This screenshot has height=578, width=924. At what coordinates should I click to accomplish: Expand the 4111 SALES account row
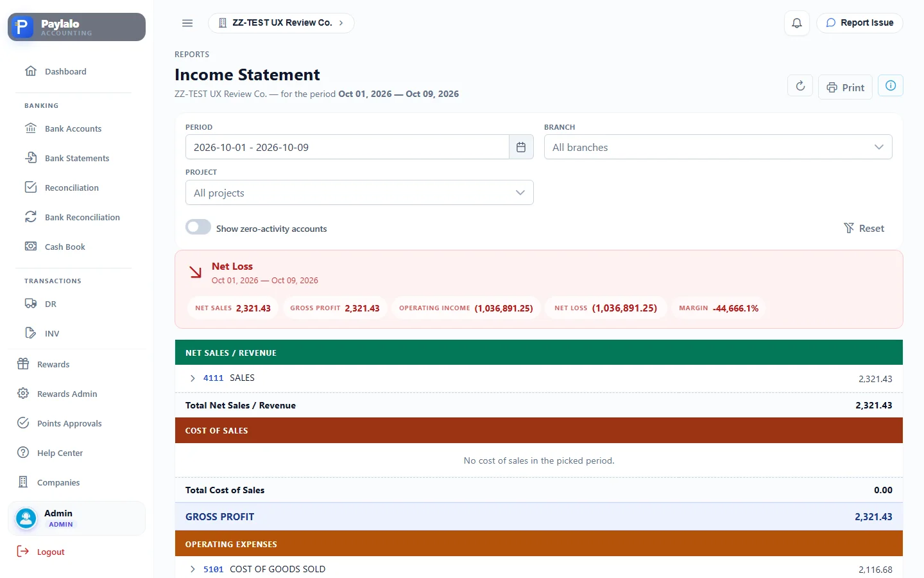pyautogui.click(x=193, y=378)
